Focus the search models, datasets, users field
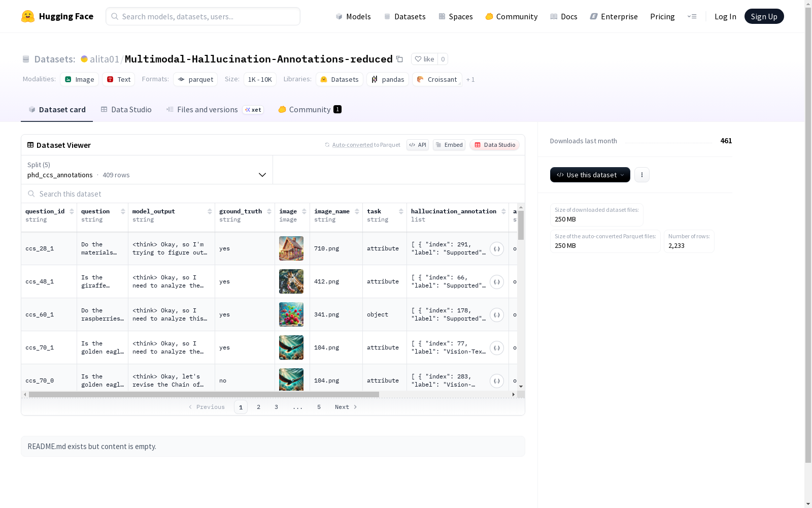Image resolution: width=812 pixels, height=508 pixels. (203, 16)
